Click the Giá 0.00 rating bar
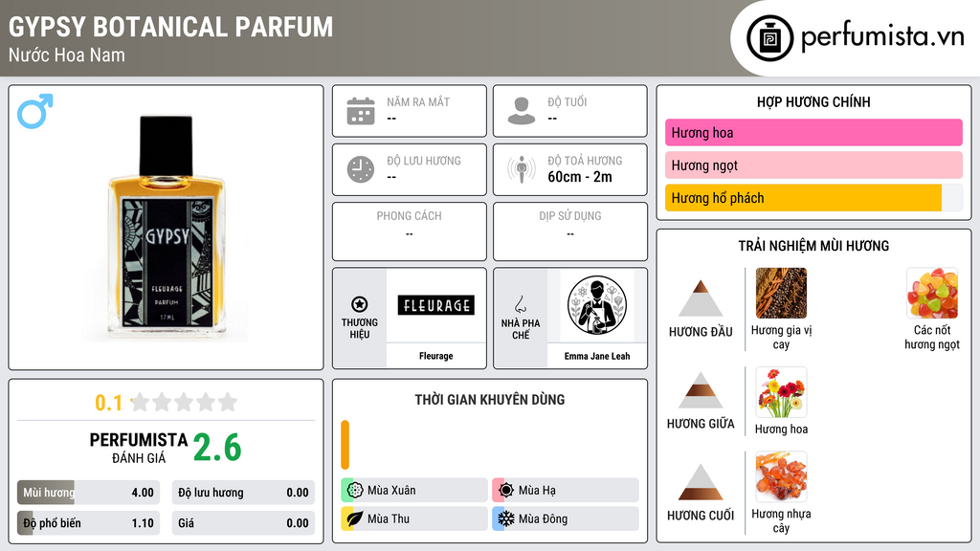The height and width of the screenshot is (551, 980). (x=243, y=523)
